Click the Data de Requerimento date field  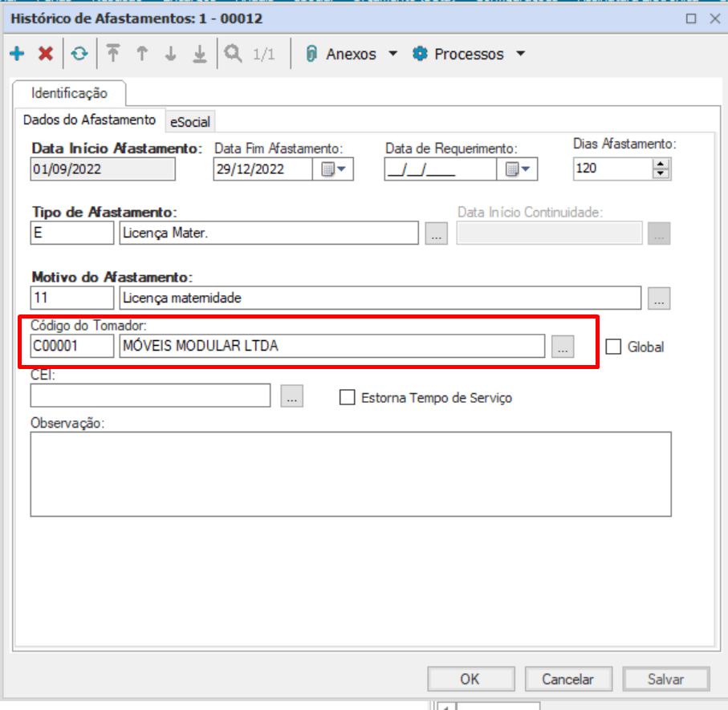click(440, 169)
